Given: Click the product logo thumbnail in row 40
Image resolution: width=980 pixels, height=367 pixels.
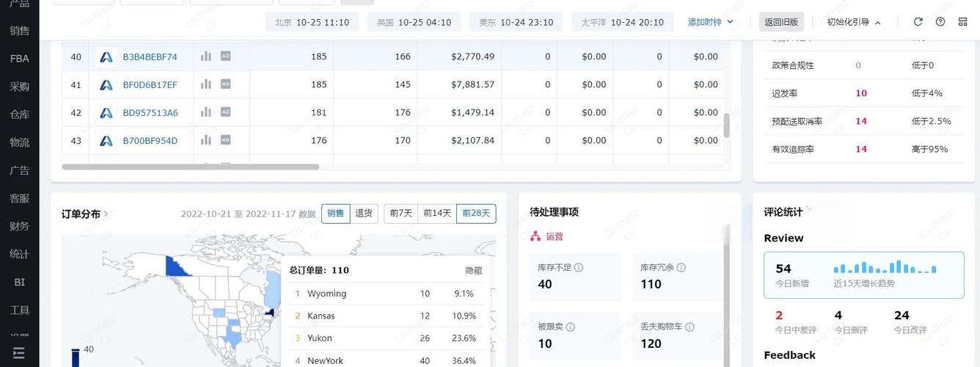Looking at the screenshot, I should 106,57.
